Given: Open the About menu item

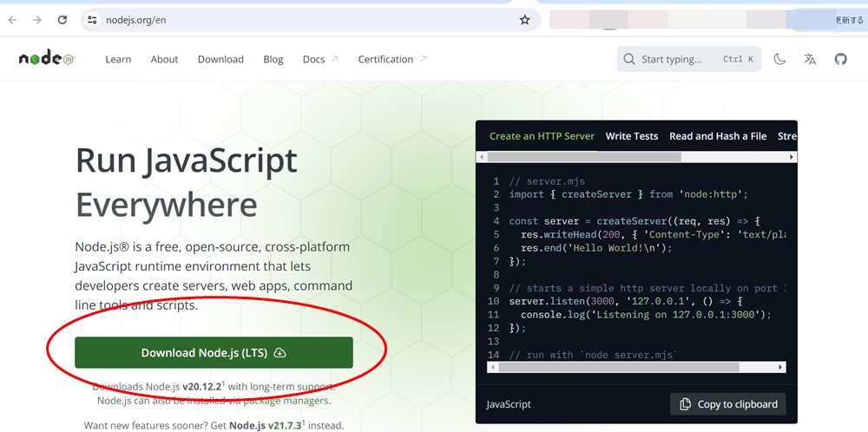Looking at the screenshot, I should 164,59.
